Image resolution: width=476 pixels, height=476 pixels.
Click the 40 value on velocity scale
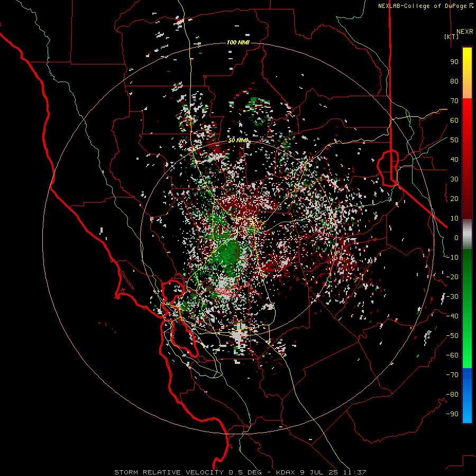pos(454,160)
